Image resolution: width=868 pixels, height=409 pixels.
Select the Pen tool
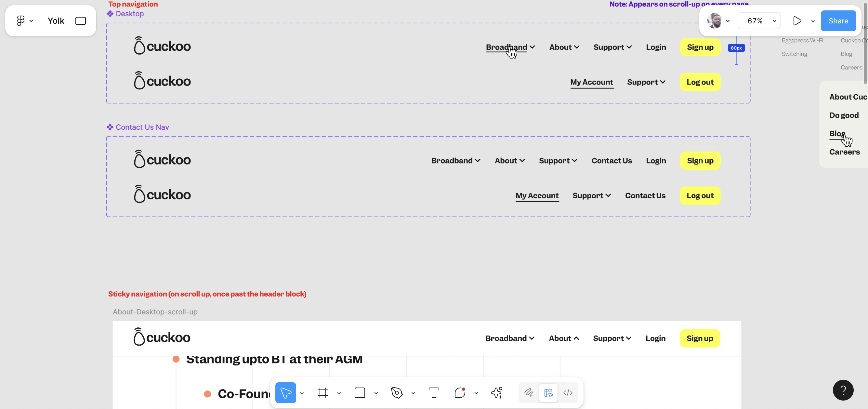pos(397,392)
